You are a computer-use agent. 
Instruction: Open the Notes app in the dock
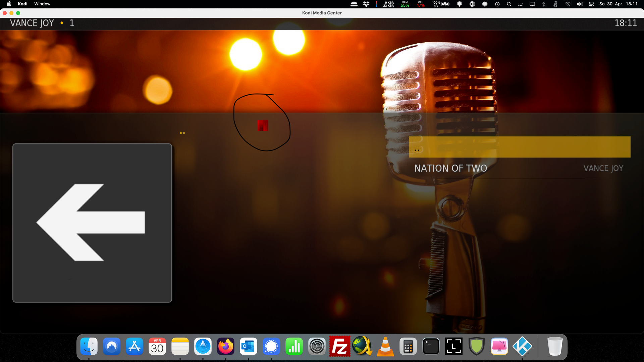pos(180,347)
